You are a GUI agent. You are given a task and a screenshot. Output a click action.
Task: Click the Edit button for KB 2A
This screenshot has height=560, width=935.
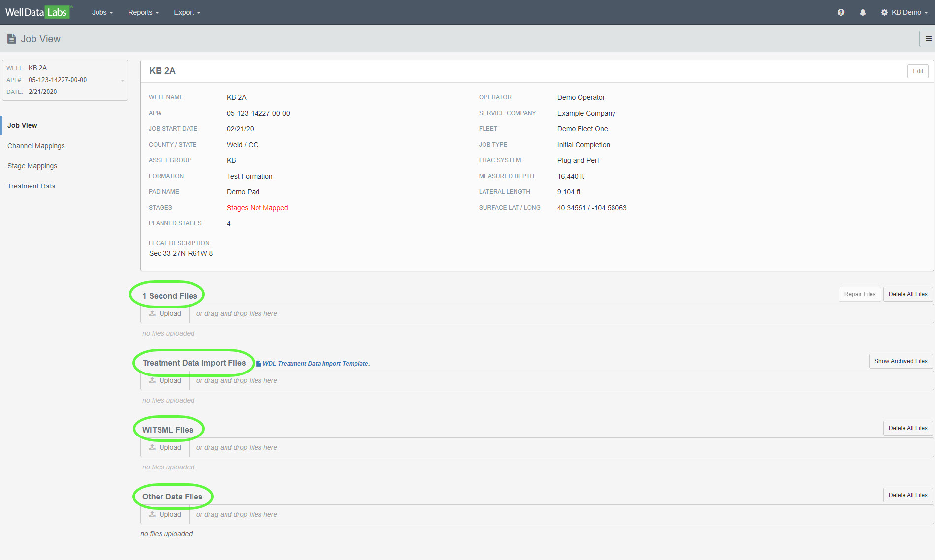click(x=918, y=71)
